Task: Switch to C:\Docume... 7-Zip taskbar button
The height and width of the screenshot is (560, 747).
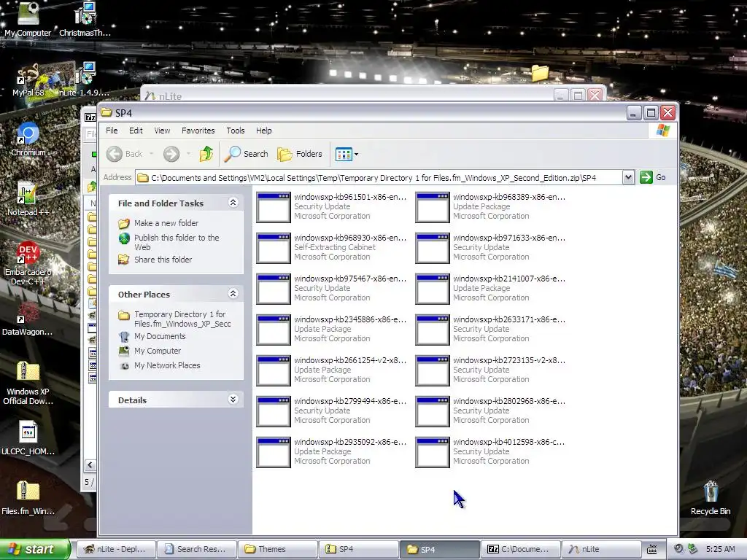Action: (x=521, y=549)
